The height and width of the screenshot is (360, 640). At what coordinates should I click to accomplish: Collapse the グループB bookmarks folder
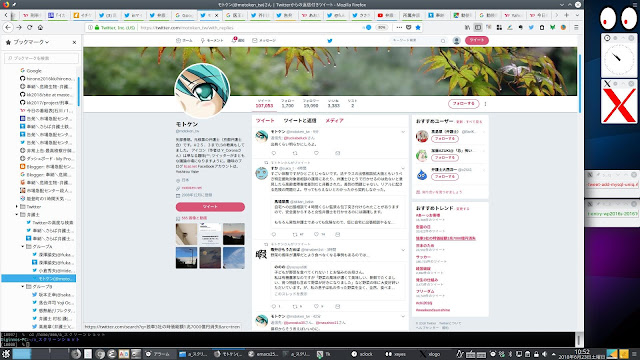(23, 287)
